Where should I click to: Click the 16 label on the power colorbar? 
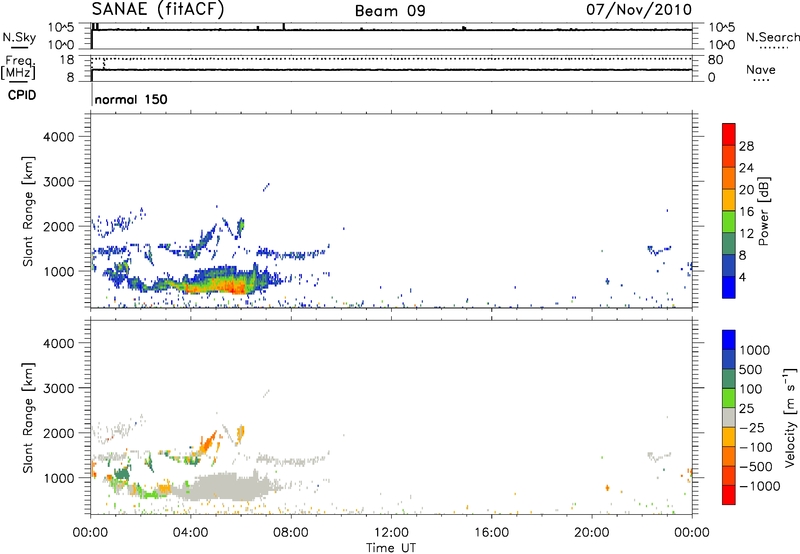click(x=746, y=211)
